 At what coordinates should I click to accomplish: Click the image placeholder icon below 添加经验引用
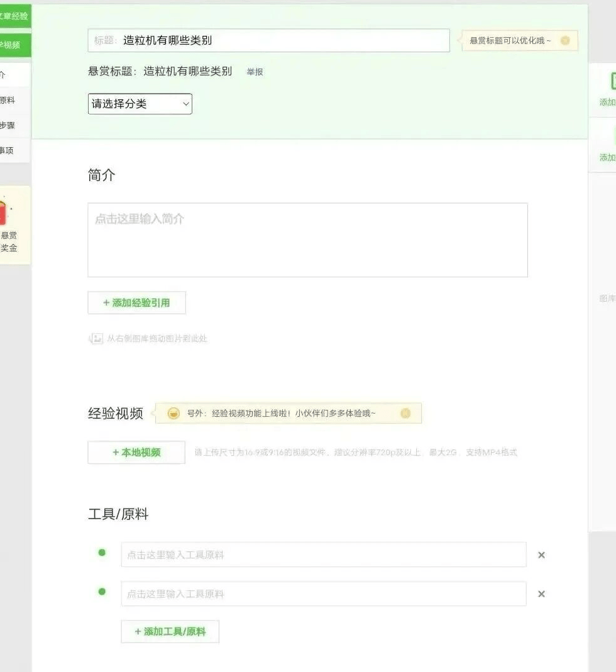point(96,339)
